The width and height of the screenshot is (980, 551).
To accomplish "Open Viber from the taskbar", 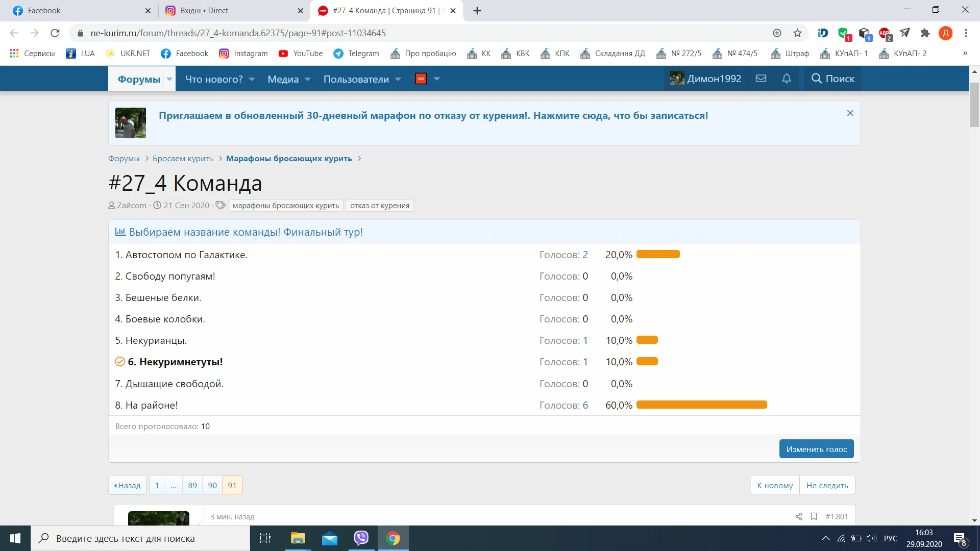I will (x=361, y=538).
